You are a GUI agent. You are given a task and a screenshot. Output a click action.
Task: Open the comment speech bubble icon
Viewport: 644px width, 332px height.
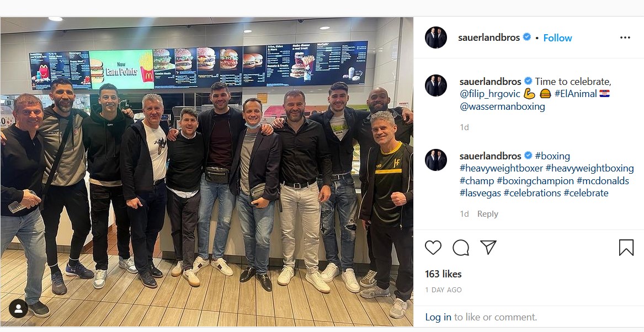pos(461,248)
